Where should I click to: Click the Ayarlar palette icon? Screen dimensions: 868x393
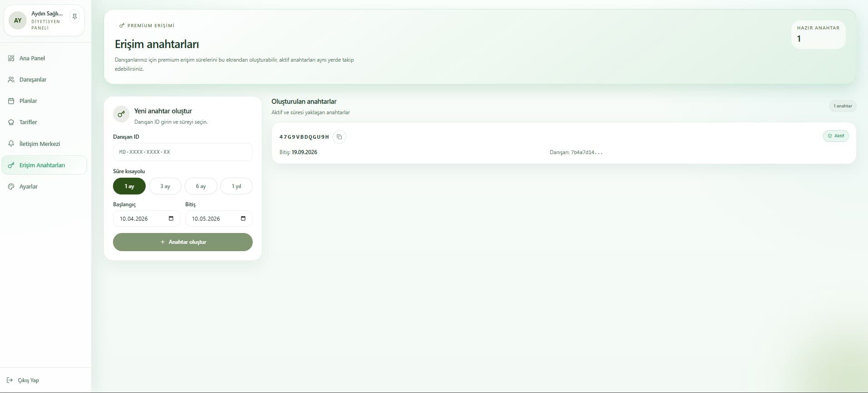click(x=11, y=187)
